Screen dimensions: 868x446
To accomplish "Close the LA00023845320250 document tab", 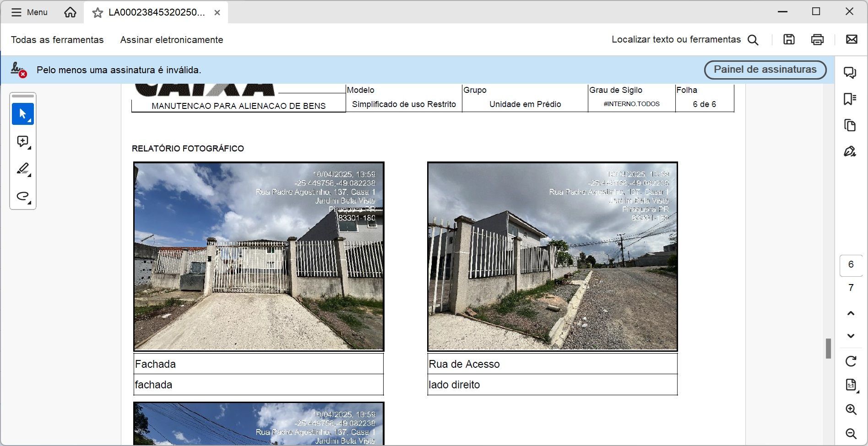I will tap(217, 13).
